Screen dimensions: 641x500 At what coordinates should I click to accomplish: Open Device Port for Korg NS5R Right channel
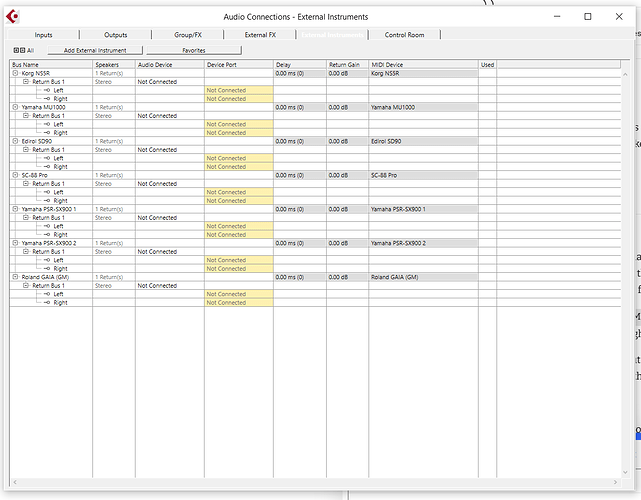pyautogui.click(x=239, y=99)
